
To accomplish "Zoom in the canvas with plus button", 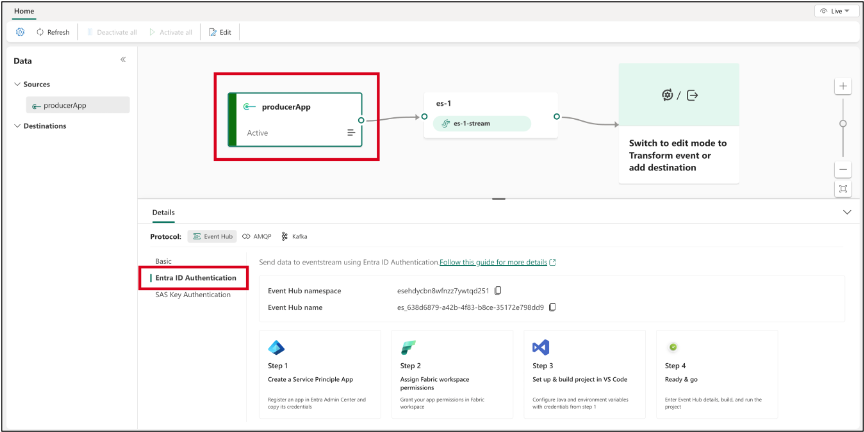I will pos(843,87).
